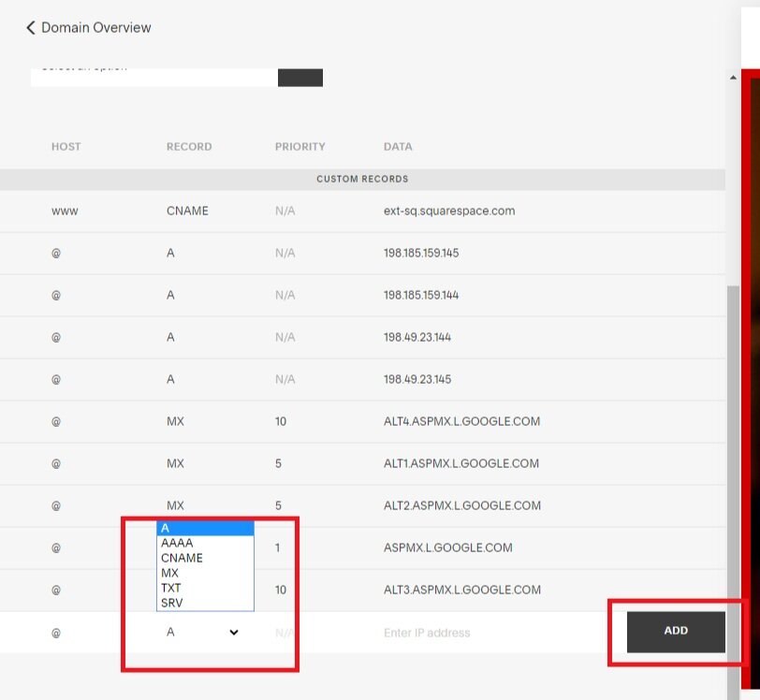Click the partially hidden select an option field

[x=154, y=78]
